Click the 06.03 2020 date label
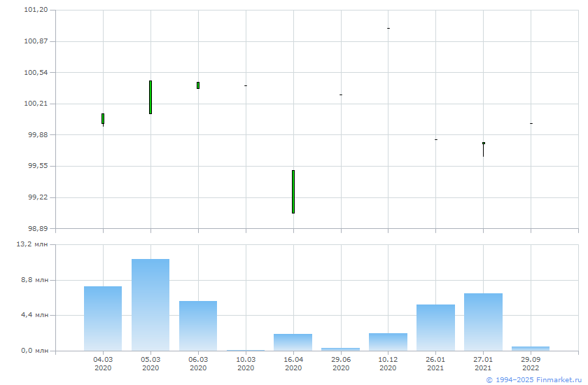Viewport: 588px width, 385px height. point(198,363)
